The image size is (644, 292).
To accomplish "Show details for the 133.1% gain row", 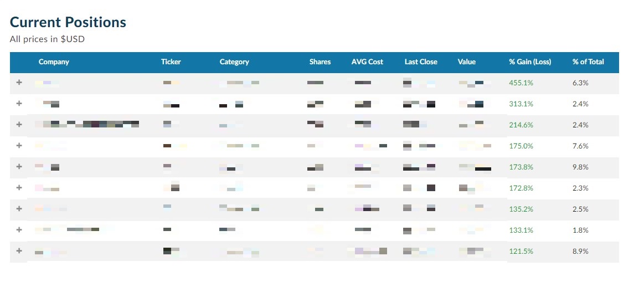I will point(19,229).
